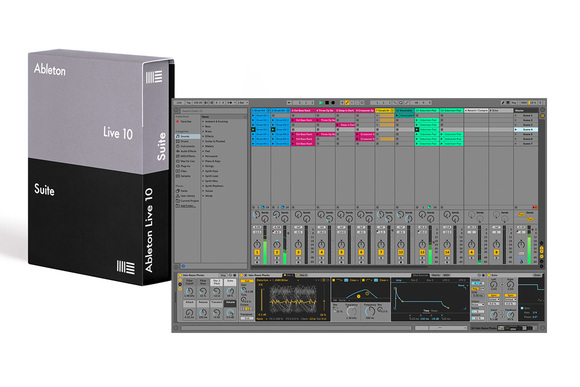This screenshot has height=387, width=580.
Task: Select the Audio Effects category in the browser
Action: pos(188,151)
